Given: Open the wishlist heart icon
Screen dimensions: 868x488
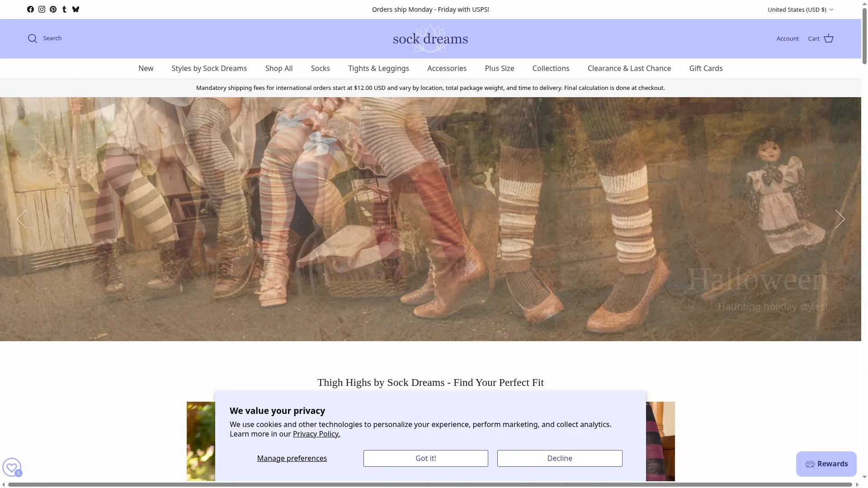Looking at the screenshot, I should (12, 467).
